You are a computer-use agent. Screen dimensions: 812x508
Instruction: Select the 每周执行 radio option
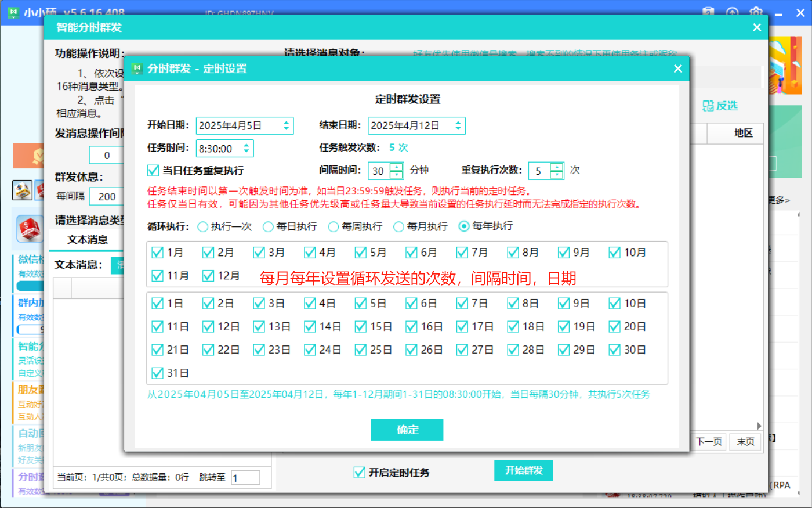click(333, 226)
